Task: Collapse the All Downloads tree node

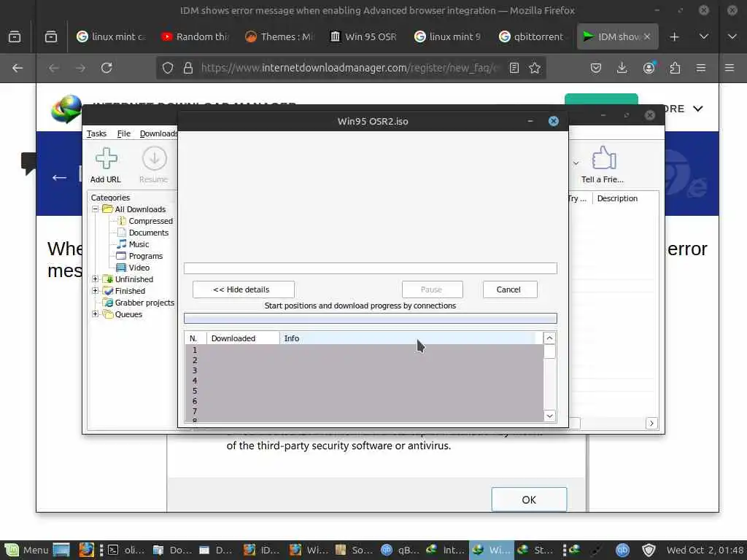Action: click(96, 209)
